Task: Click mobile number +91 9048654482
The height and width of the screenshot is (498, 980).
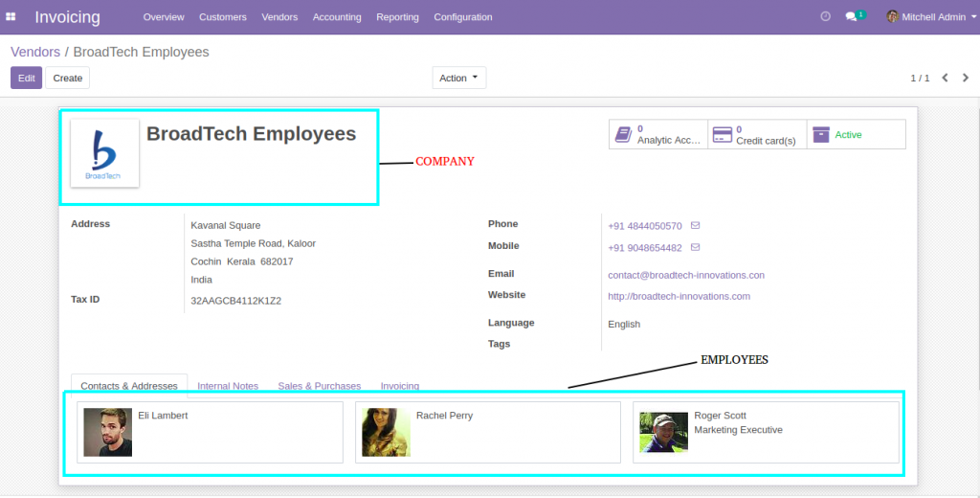Action: [645, 248]
